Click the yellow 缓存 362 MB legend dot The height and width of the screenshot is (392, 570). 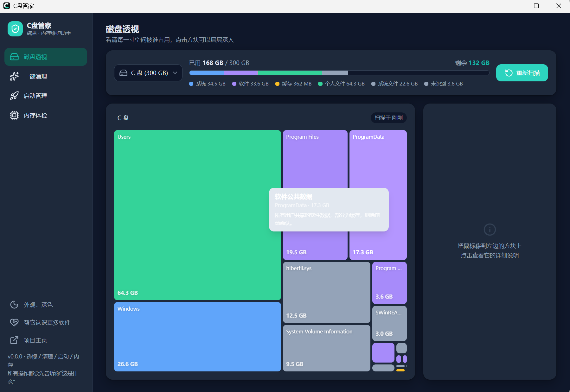(x=277, y=84)
